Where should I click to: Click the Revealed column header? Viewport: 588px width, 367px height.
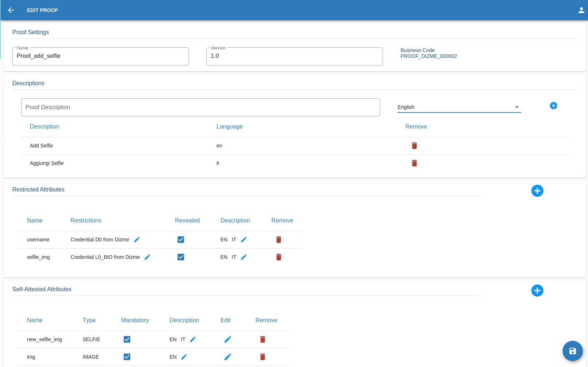pyautogui.click(x=187, y=221)
